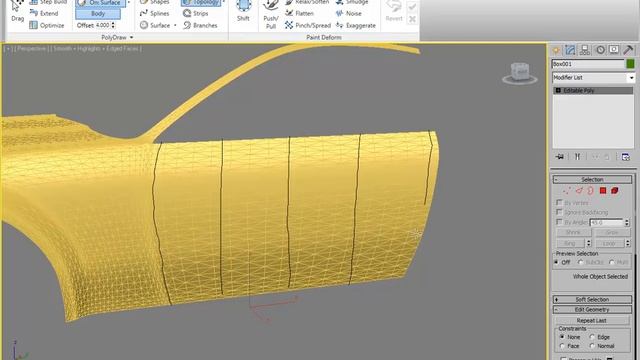Toggle Show End Result icon
The image size is (640, 360).
(x=578, y=157)
